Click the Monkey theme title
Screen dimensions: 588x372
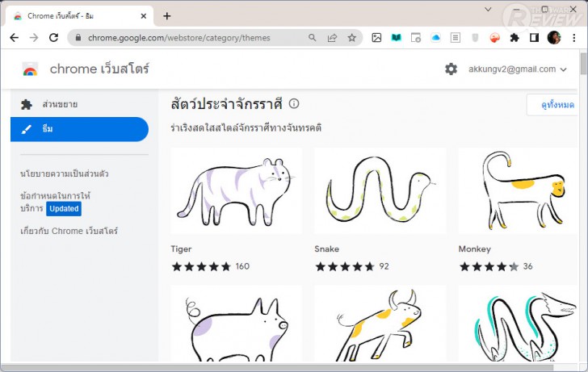tap(474, 249)
